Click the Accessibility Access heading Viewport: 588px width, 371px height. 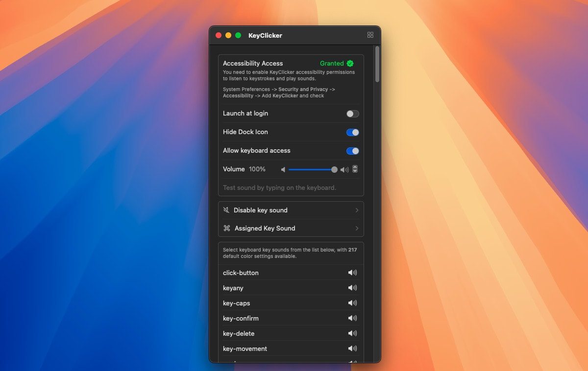(253, 63)
